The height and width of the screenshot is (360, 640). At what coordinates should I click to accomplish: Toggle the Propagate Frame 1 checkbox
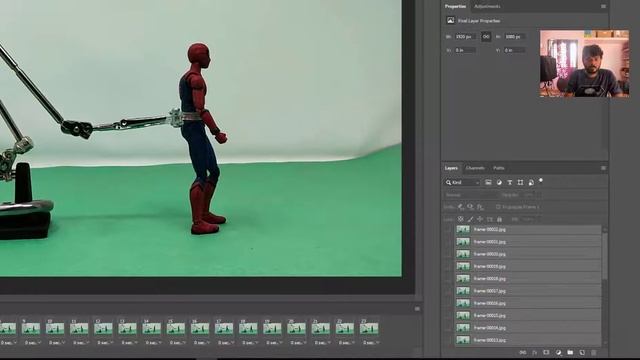[x=498, y=207]
